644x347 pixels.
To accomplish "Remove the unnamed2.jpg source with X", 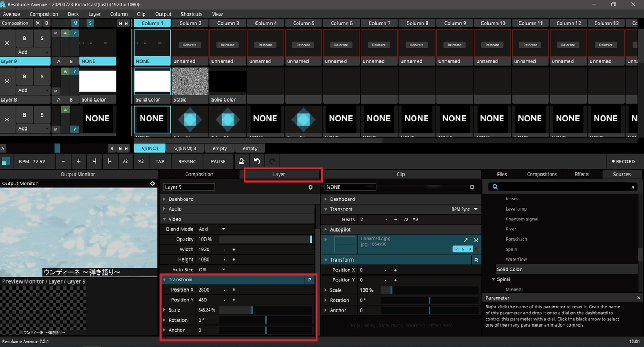I will pyautogui.click(x=476, y=240).
